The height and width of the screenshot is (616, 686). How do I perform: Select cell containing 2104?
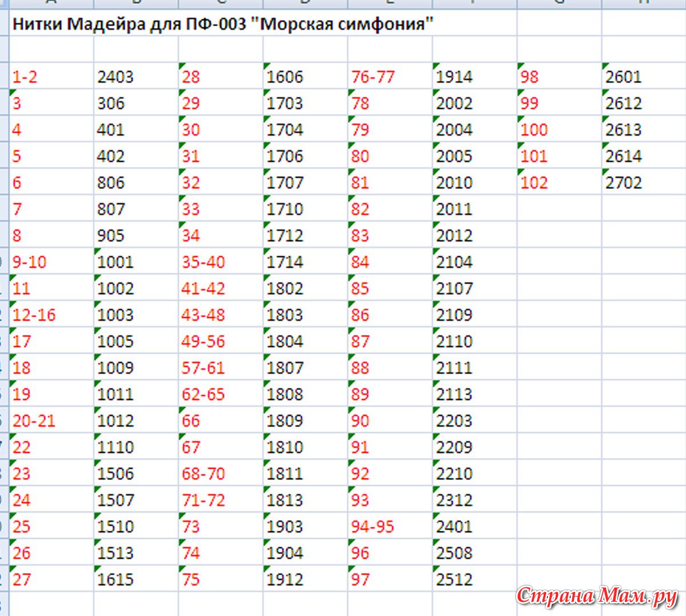pos(474,261)
